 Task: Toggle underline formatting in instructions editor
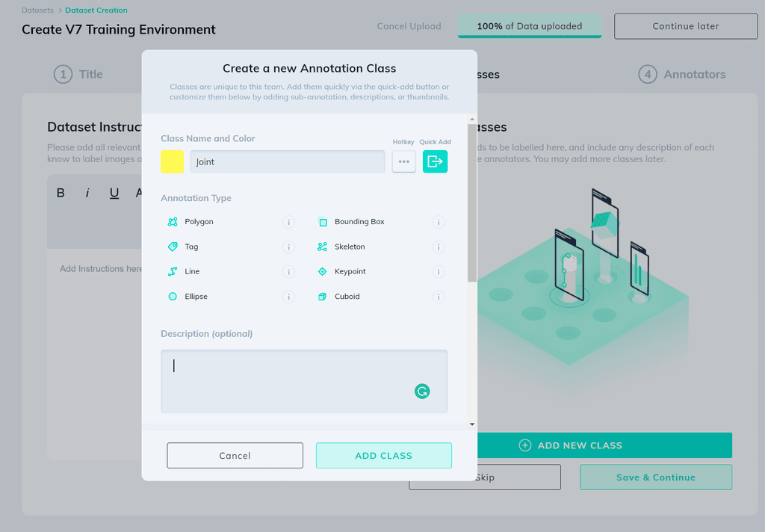(114, 192)
